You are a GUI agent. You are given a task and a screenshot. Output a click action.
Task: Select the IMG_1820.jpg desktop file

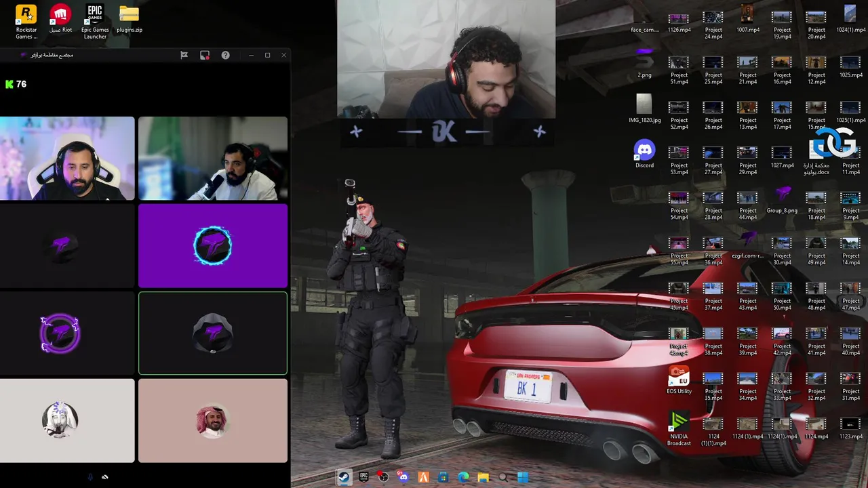[x=644, y=109]
